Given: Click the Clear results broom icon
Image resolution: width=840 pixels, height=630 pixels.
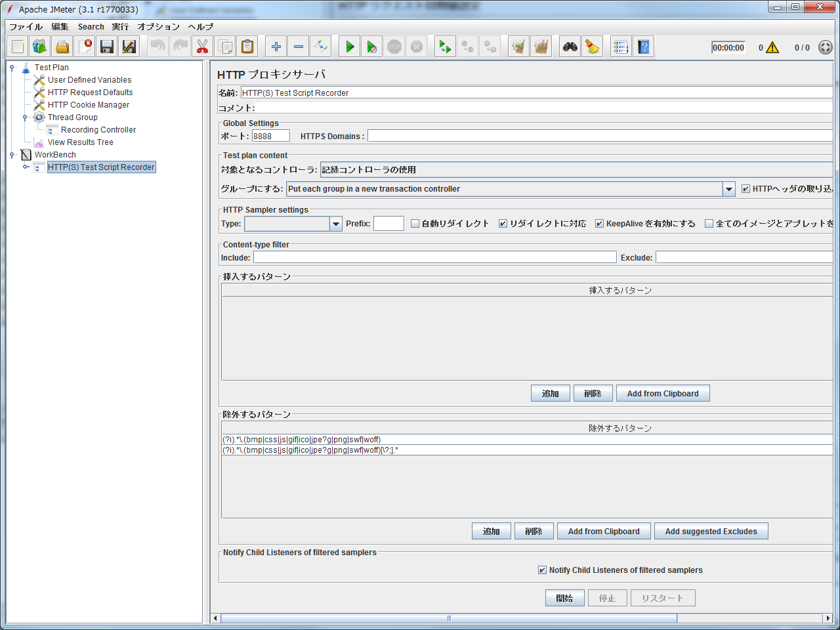Looking at the screenshot, I should [x=519, y=47].
